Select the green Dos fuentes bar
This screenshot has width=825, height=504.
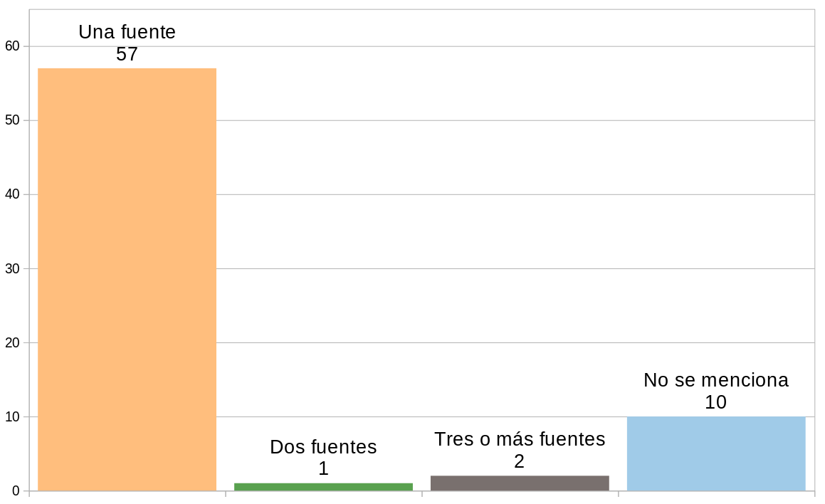(x=323, y=487)
